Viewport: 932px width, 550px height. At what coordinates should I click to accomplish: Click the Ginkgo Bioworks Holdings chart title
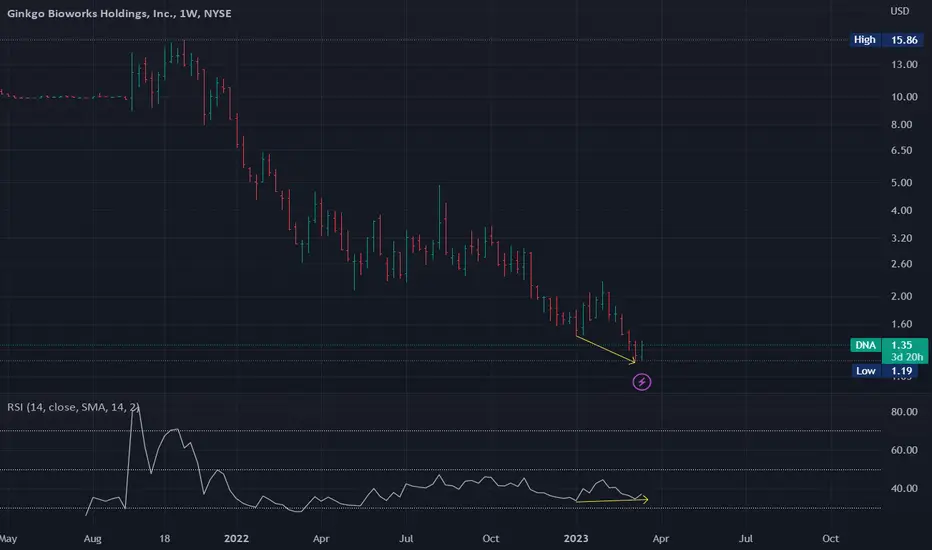tap(119, 13)
